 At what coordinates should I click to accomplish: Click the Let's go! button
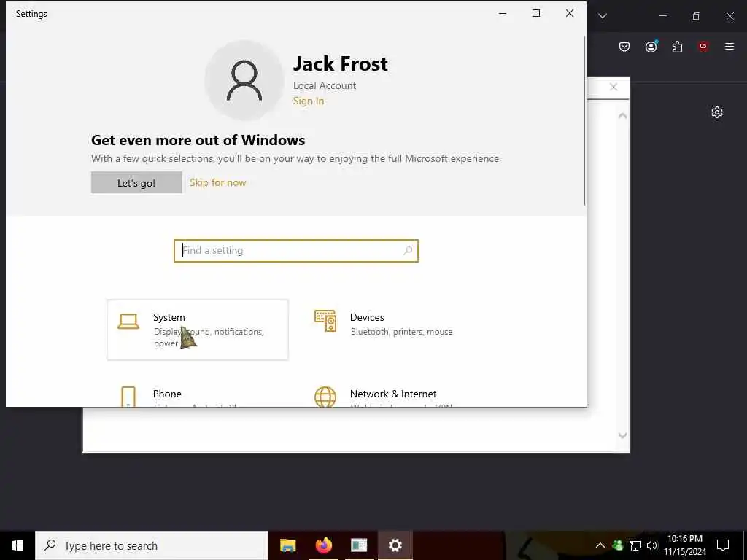click(136, 183)
